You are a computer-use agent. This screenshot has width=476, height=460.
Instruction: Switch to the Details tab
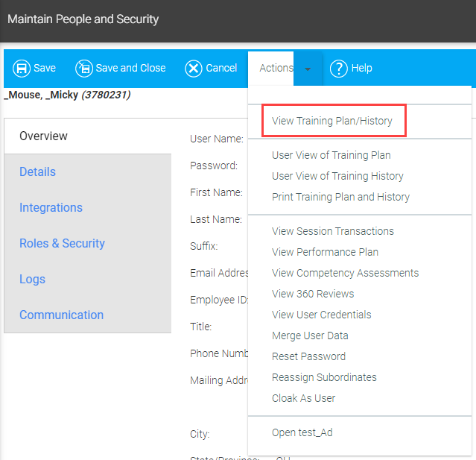(x=37, y=172)
